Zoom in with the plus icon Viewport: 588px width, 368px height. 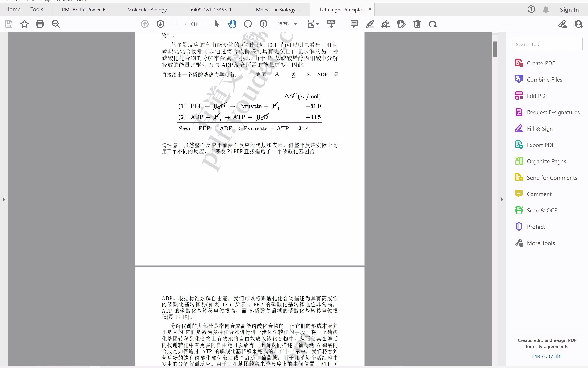pyautogui.click(x=263, y=24)
